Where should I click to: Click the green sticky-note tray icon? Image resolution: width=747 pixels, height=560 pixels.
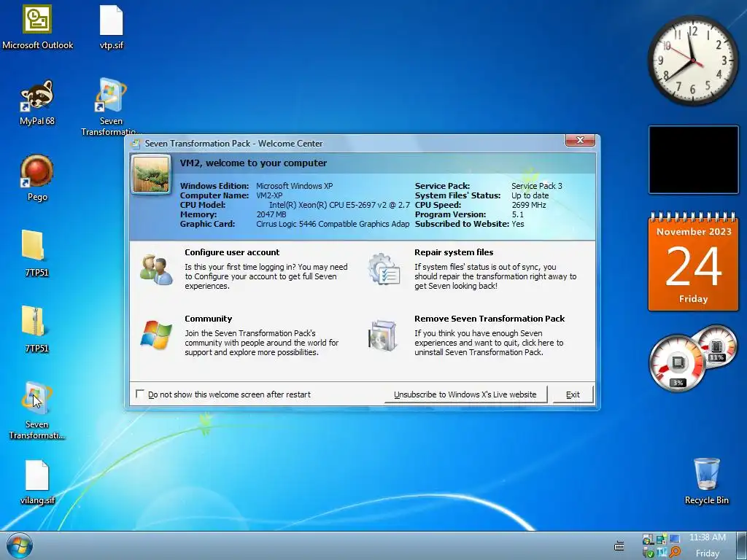(x=662, y=539)
